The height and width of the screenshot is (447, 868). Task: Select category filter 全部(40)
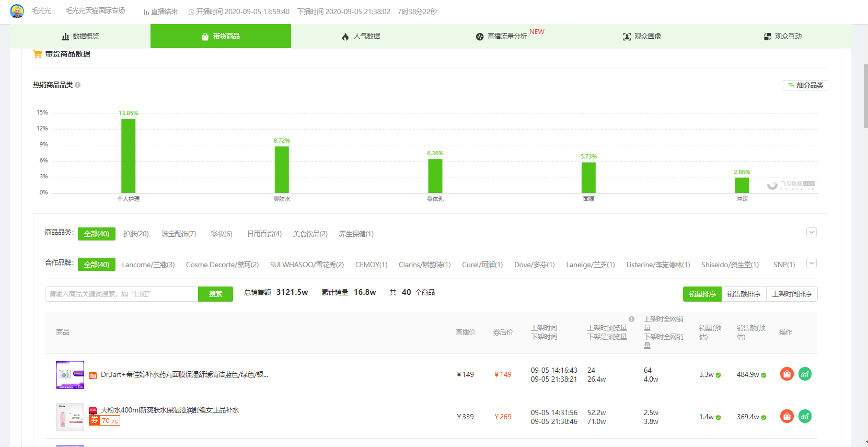click(x=97, y=234)
